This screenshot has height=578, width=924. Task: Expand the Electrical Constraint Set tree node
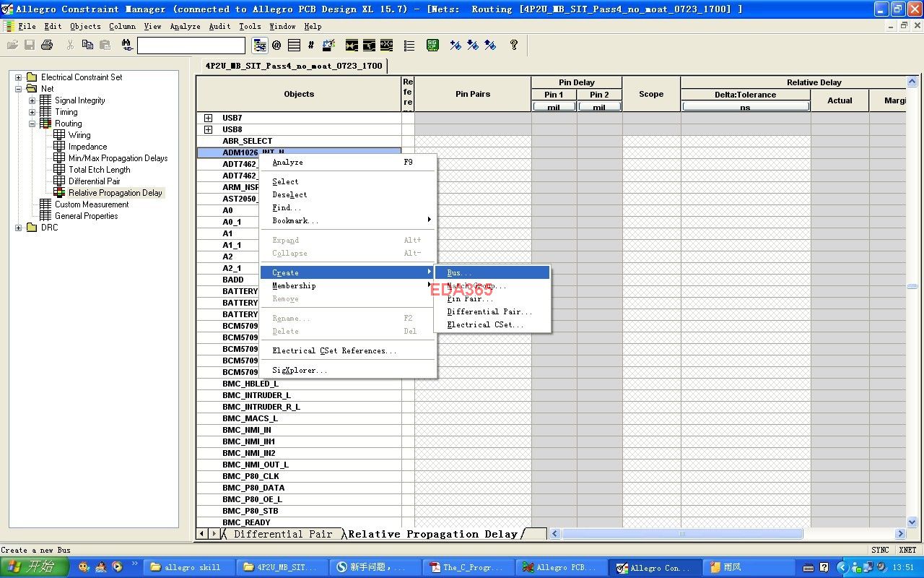pos(18,77)
